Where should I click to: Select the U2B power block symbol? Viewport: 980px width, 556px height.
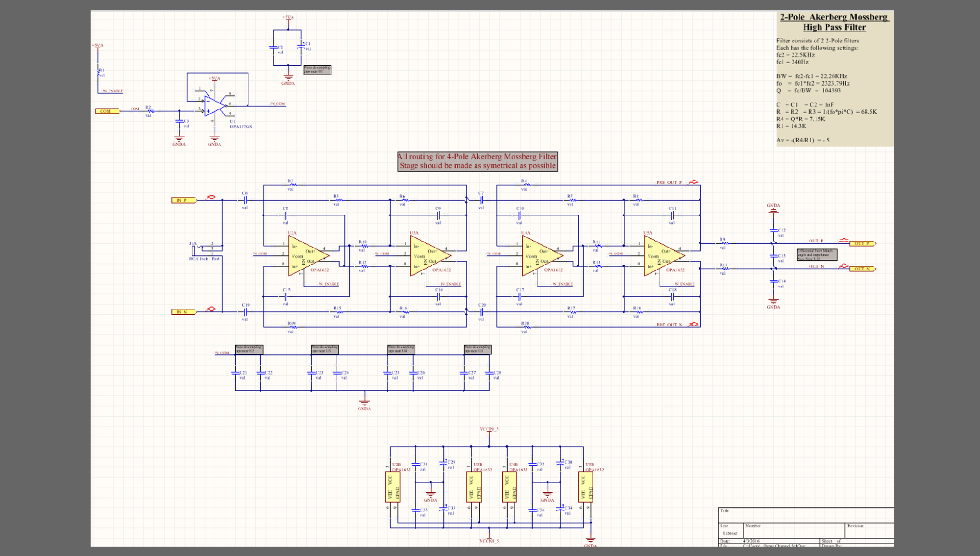pyautogui.click(x=393, y=487)
